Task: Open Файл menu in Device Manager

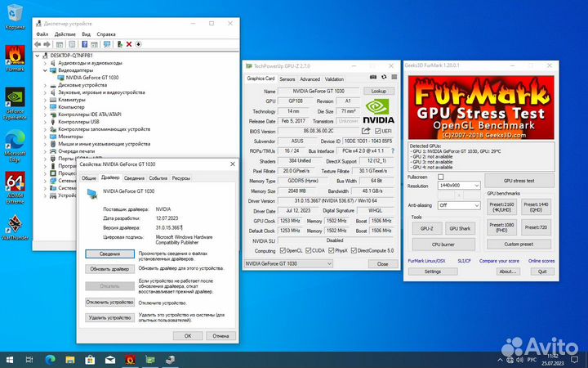Action: [42, 34]
